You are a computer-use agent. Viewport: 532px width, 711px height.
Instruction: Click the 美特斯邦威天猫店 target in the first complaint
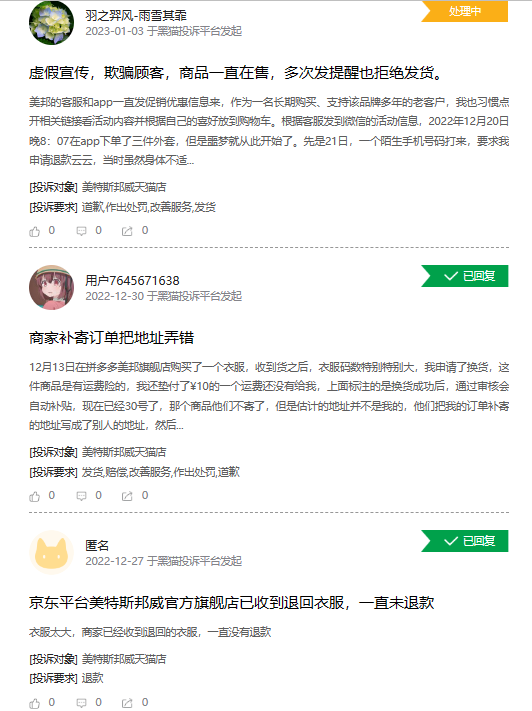[x=124, y=187]
